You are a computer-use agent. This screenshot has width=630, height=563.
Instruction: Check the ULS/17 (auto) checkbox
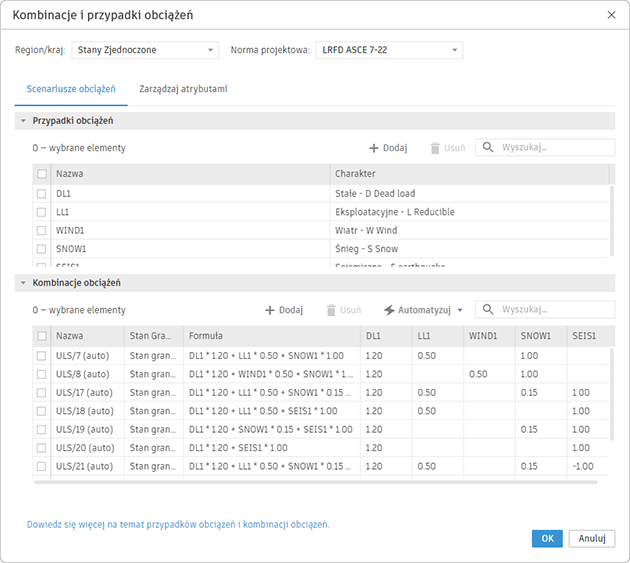[x=41, y=393]
